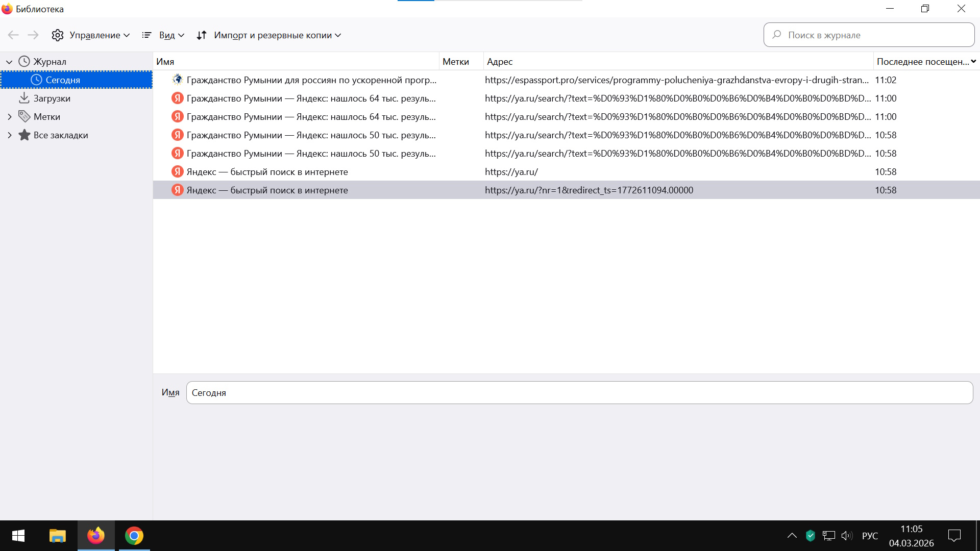Click the forward navigation arrow
980x551 pixels.
click(33, 35)
